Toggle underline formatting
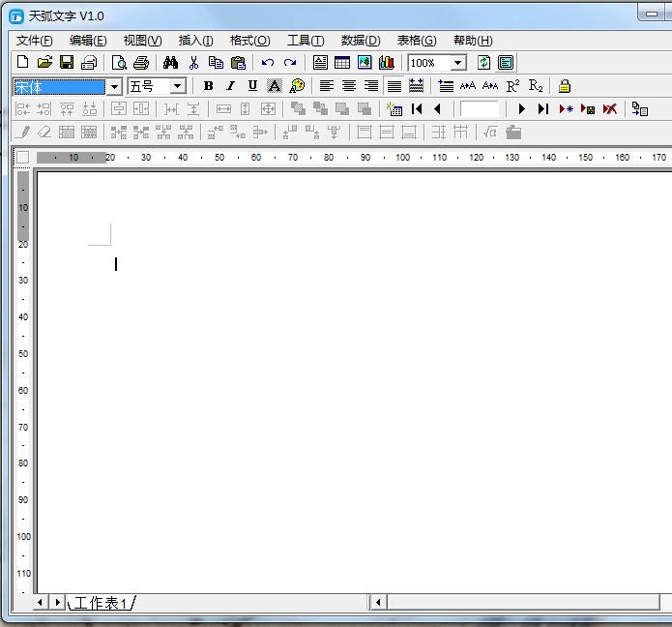Image resolution: width=672 pixels, height=627 pixels. [252, 86]
